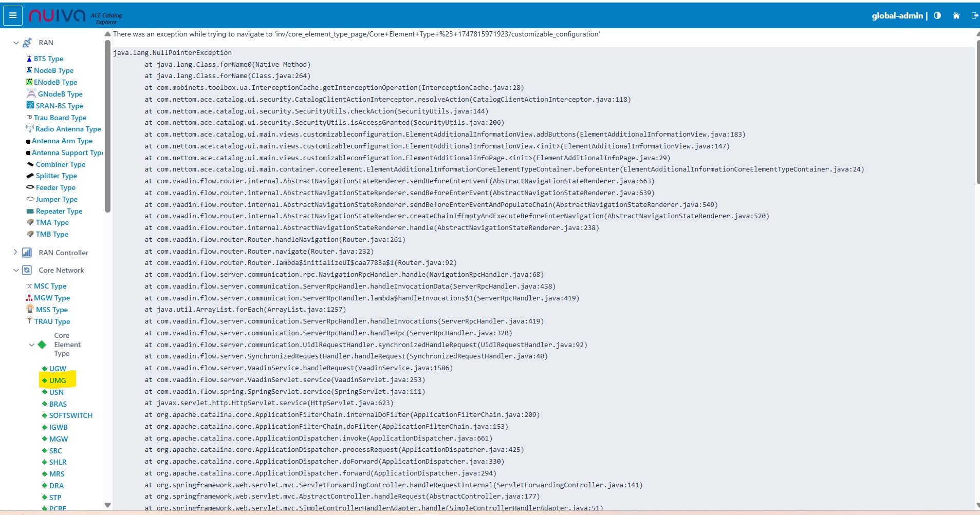
Task: Click the Core Network category icon
Action: pyautogui.click(x=27, y=270)
